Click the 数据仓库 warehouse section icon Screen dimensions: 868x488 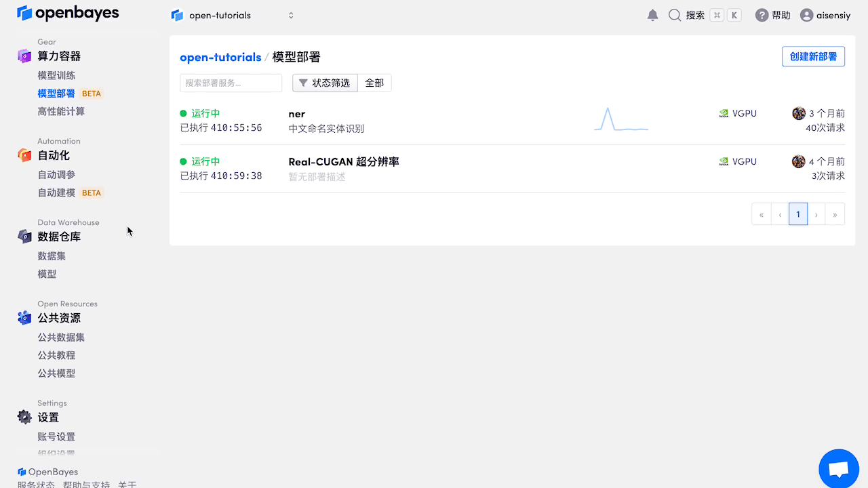click(x=24, y=237)
